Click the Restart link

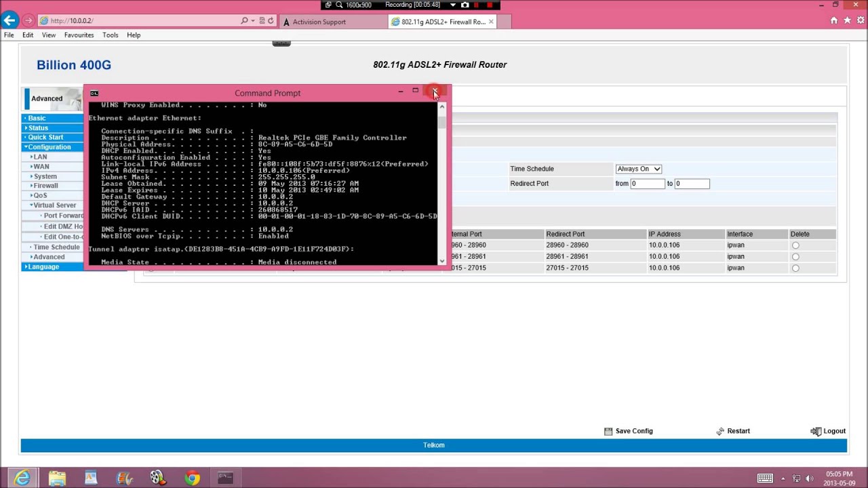click(x=738, y=431)
